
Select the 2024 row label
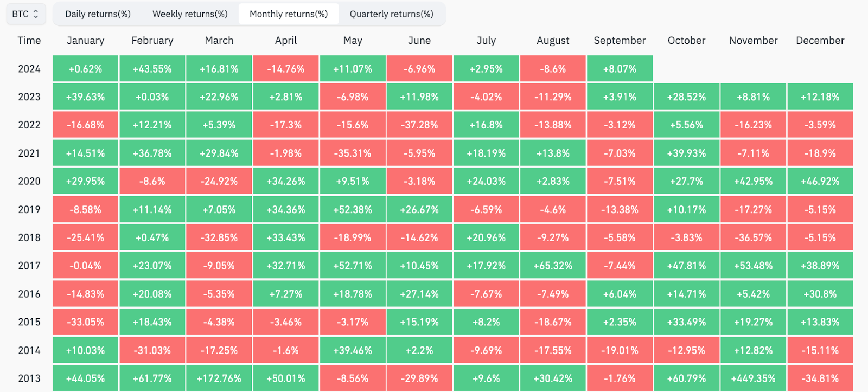point(29,69)
